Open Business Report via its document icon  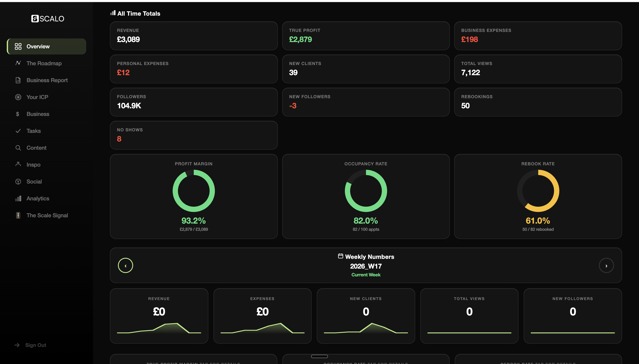tap(18, 80)
